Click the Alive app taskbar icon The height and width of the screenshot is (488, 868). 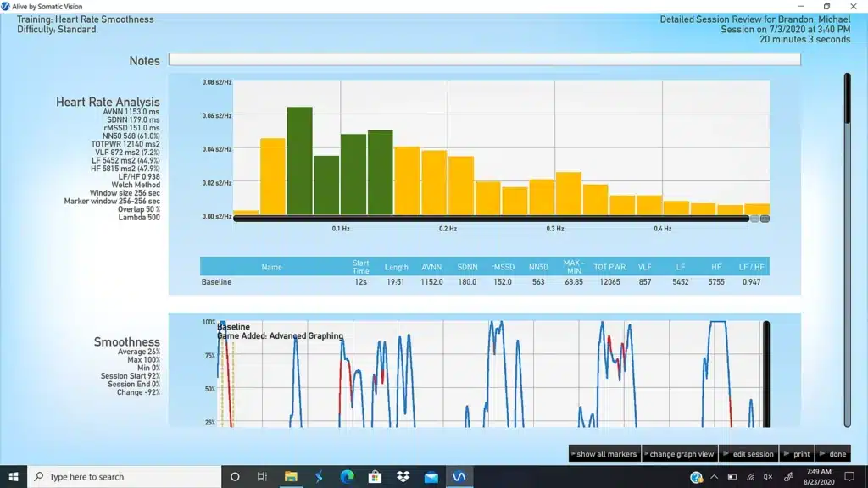[459, 476]
